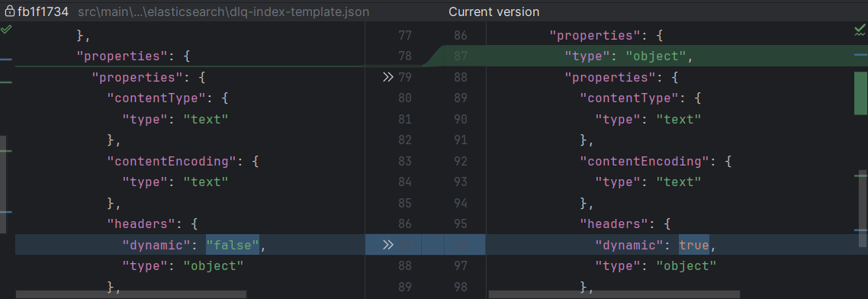Jump to the large green inserted-block stripe marker
868x299 pixels.
[861, 93]
